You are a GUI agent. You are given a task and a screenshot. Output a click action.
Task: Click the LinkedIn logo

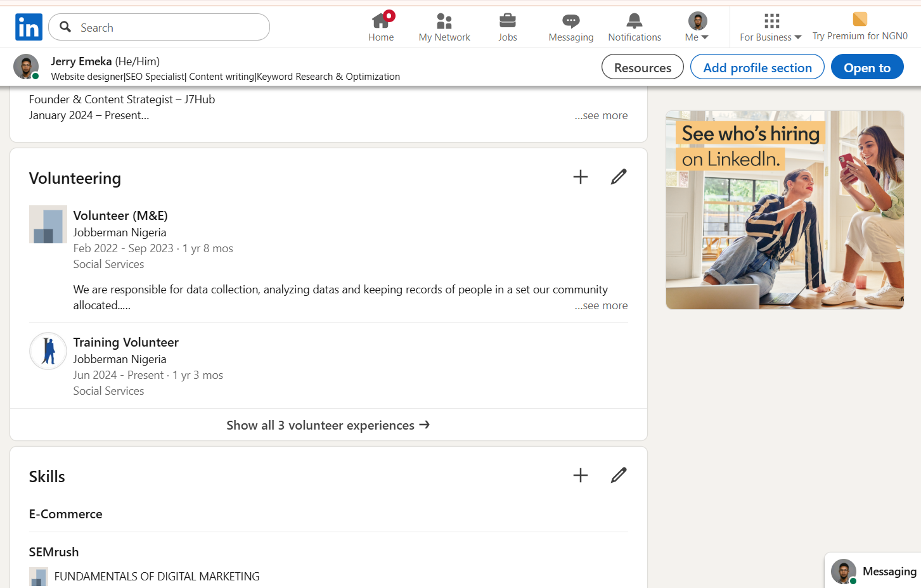[29, 27]
